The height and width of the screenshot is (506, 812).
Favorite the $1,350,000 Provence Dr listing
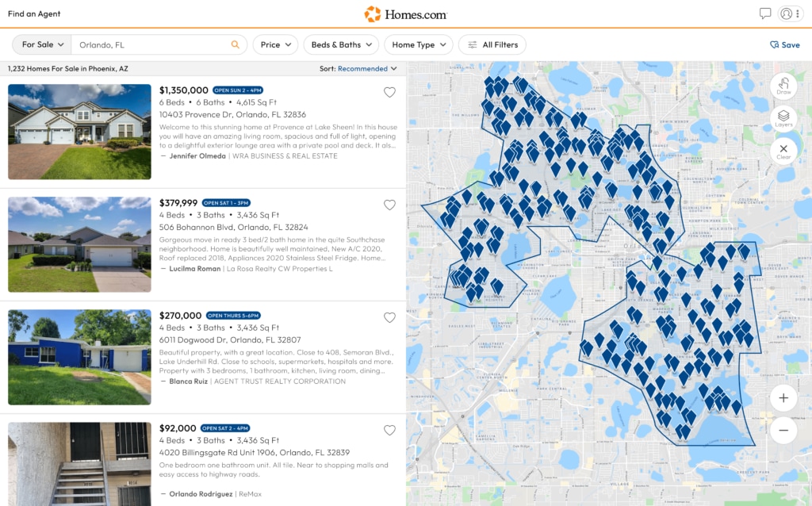389,92
